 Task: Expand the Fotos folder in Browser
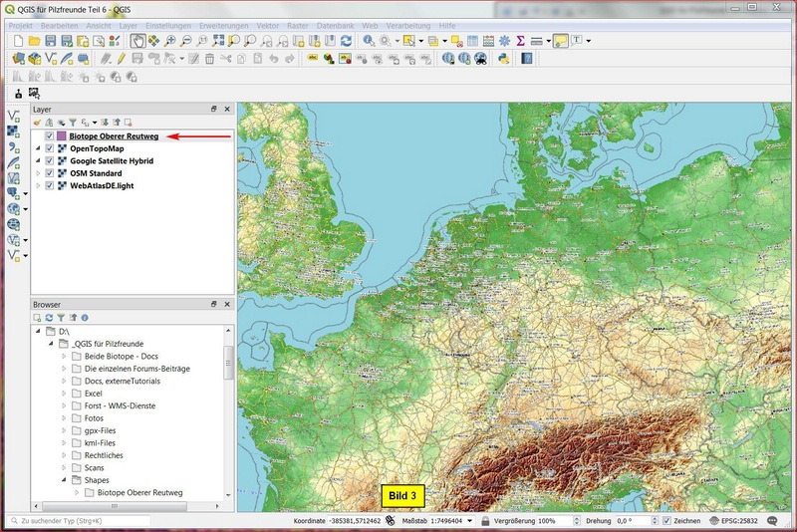pyautogui.click(x=64, y=417)
